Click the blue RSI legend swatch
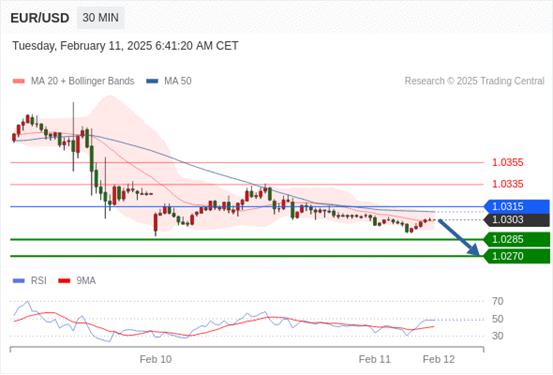This screenshot has height=375, width=553. pyautogui.click(x=19, y=281)
